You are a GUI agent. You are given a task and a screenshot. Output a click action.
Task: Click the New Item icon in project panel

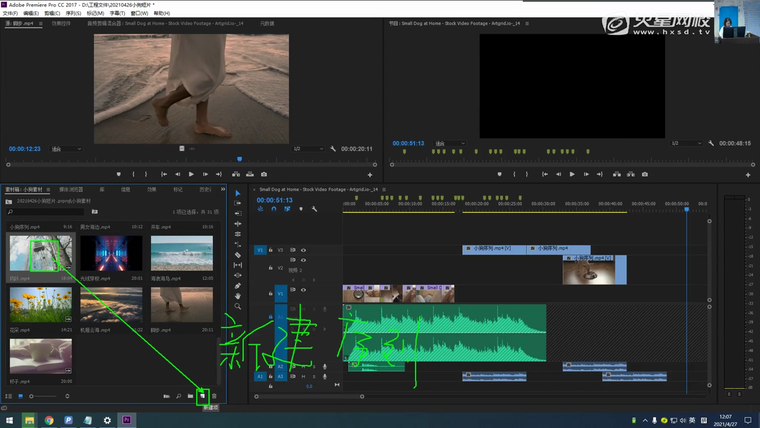tap(202, 396)
